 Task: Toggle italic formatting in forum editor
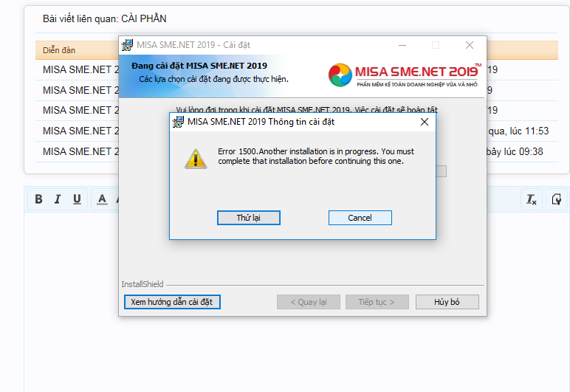point(58,199)
